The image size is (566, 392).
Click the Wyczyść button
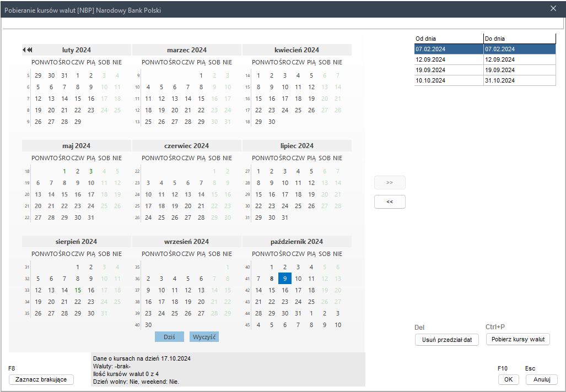click(204, 337)
